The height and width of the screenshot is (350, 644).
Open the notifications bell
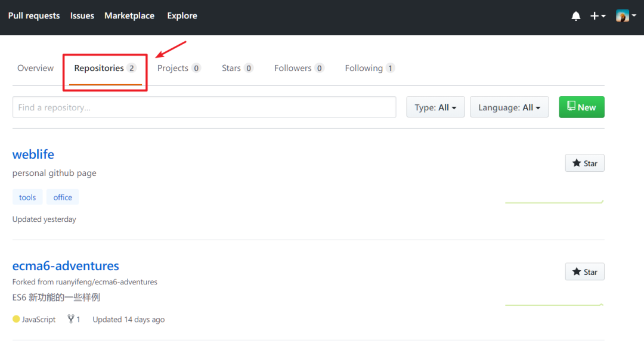tap(576, 16)
